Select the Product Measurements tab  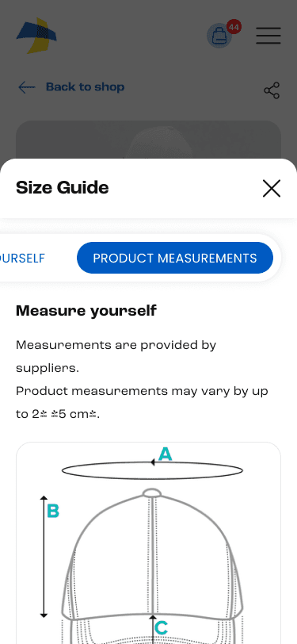click(x=175, y=258)
